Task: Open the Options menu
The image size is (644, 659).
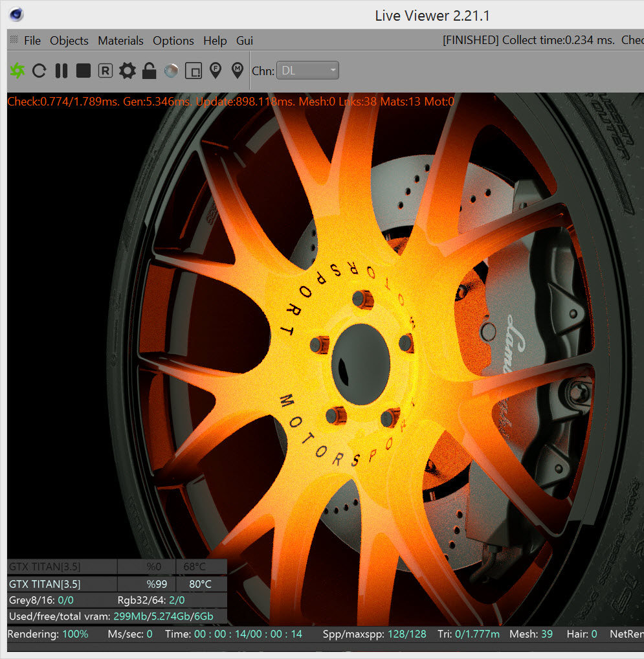Action: pyautogui.click(x=173, y=41)
